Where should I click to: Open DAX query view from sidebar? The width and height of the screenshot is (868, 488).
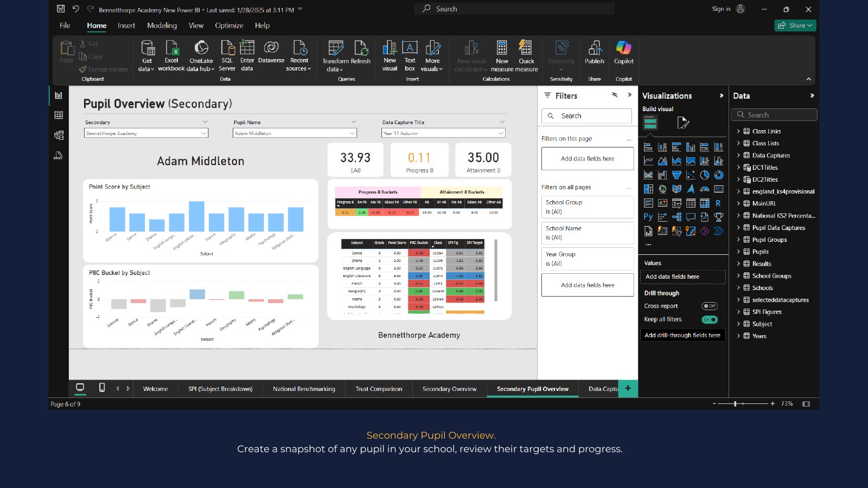59,156
